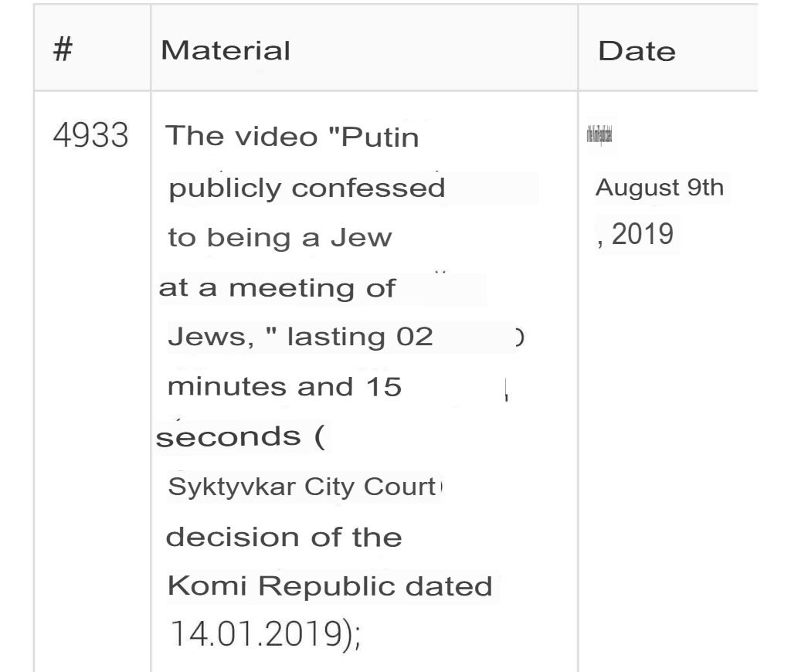Click the word 'seconds ('

[240, 437]
